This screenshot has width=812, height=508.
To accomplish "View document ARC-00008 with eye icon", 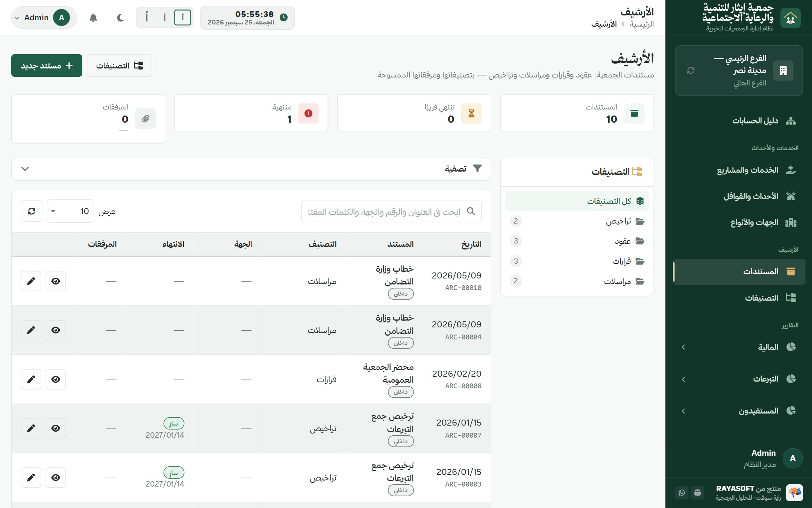I will (56, 379).
